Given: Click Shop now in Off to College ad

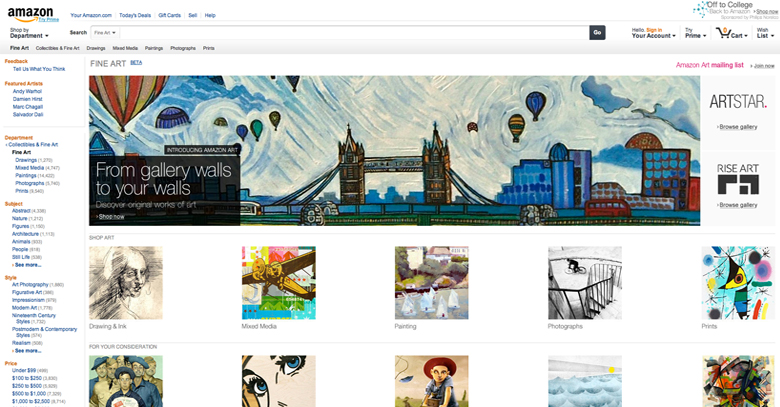Looking at the screenshot, I should [766, 11].
